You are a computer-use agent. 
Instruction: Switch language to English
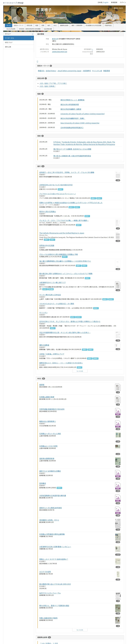[x=106, y=2]
